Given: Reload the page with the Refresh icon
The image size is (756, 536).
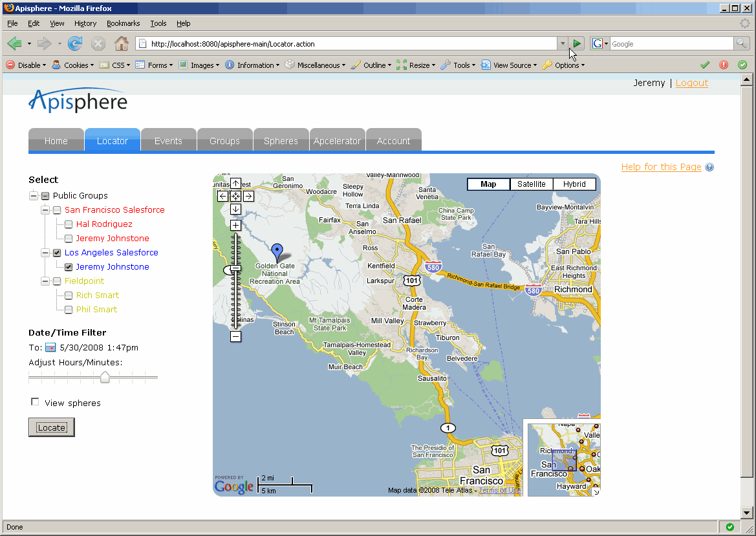Looking at the screenshot, I should coord(75,44).
